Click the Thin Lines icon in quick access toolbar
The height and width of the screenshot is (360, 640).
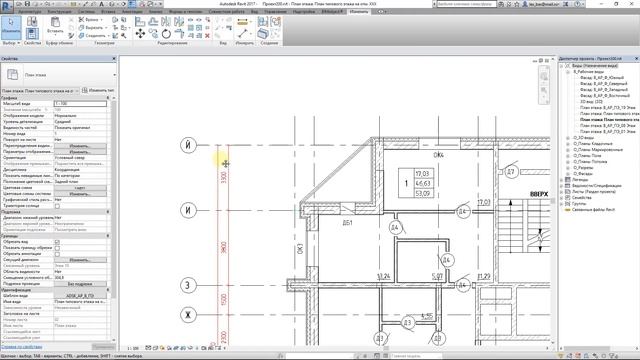pyautogui.click(x=132, y=4)
